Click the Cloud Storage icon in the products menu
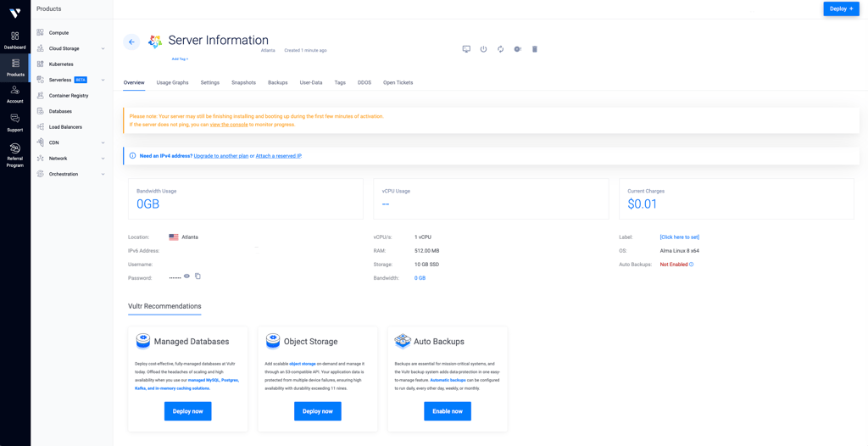This screenshot has height=446, width=868. coord(41,48)
